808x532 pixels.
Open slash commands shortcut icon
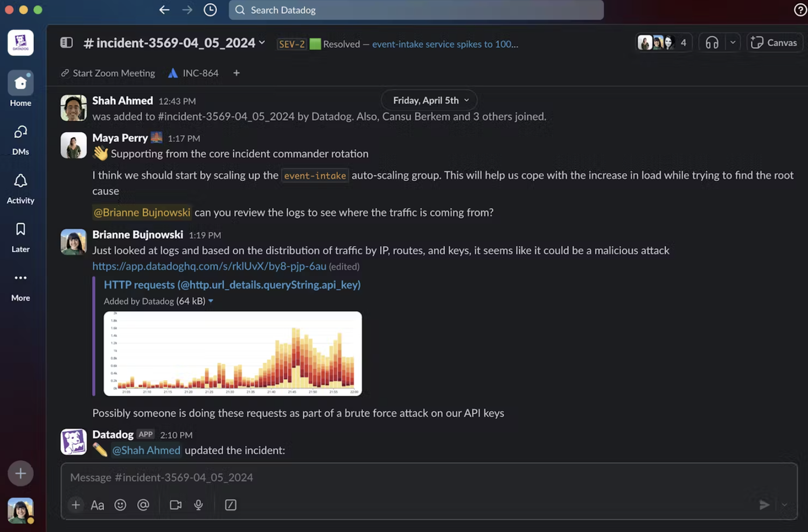click(231, 505)
